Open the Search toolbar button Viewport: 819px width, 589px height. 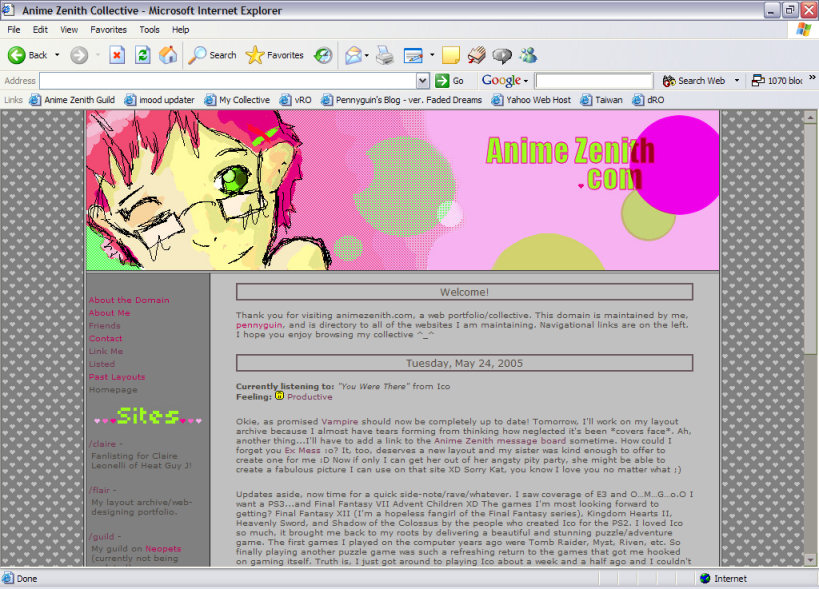coord(213,55)
